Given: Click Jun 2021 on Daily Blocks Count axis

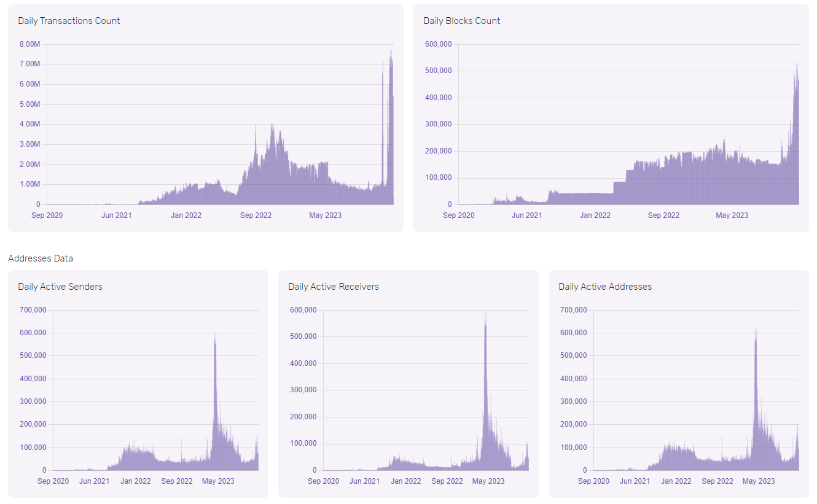Looking at the screenshot, I should point(527,215).
